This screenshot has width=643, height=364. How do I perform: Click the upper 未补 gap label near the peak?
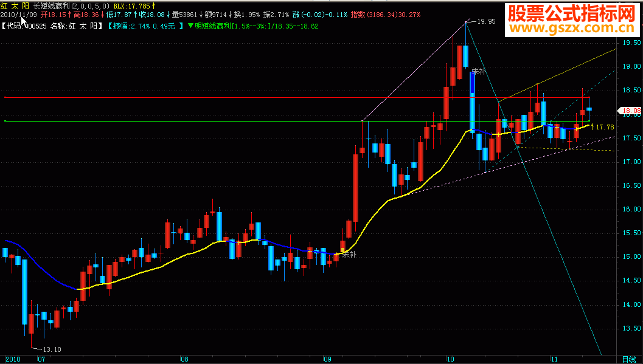[479, 71]
